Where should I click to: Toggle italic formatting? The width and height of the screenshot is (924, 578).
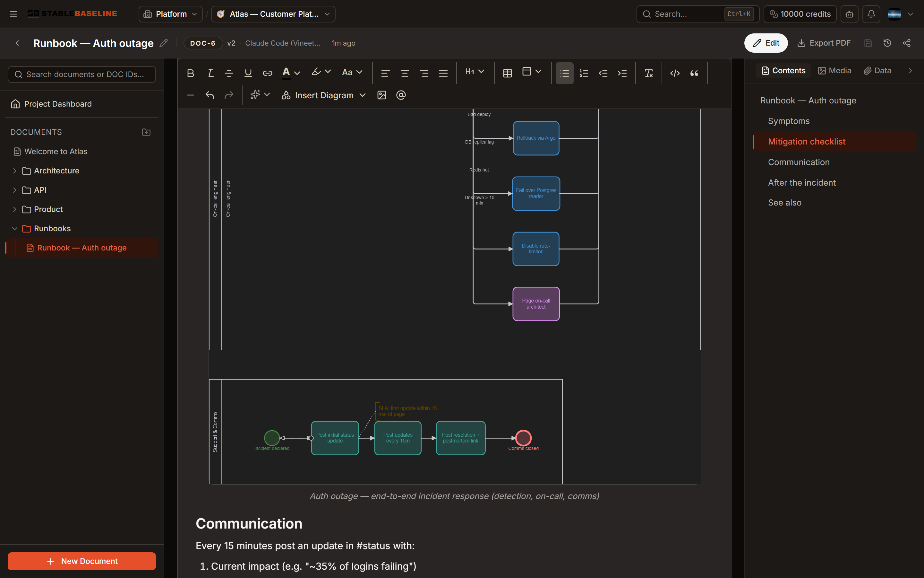point(210,73)
